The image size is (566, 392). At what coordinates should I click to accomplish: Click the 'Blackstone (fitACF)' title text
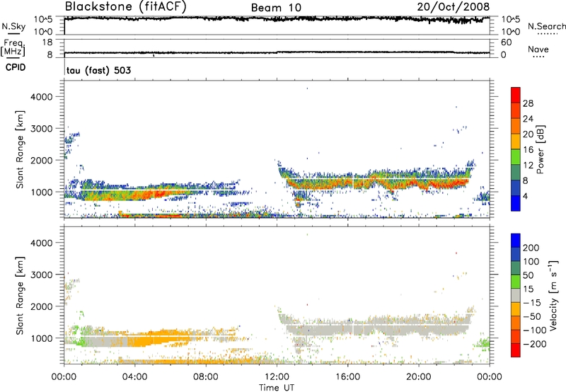tap(125, 6)
